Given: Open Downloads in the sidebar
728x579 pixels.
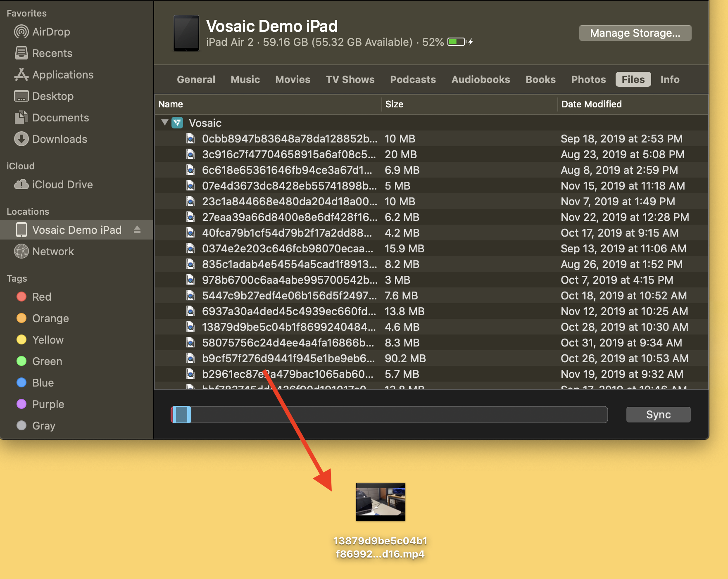Looking at the screenshot, I should tap(50, 139).
